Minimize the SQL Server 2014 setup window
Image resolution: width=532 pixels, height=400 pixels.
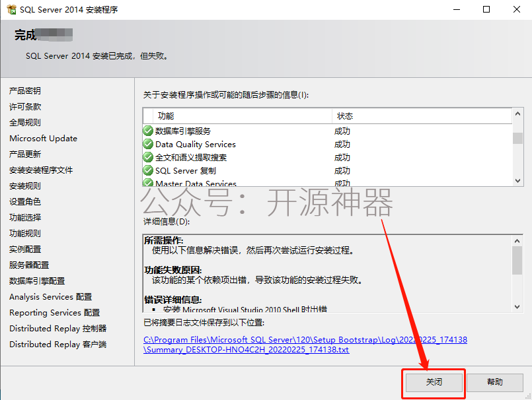click(457, 9)
